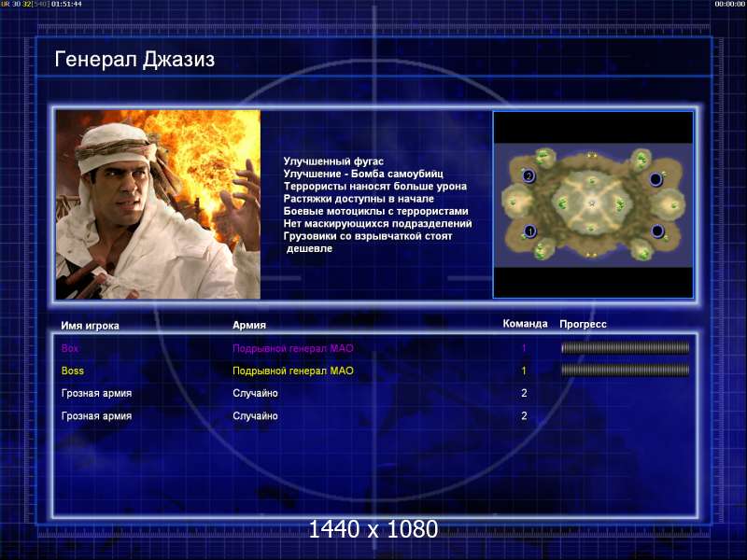Click the title 'Генерал Джазиз'

point(134,60)
